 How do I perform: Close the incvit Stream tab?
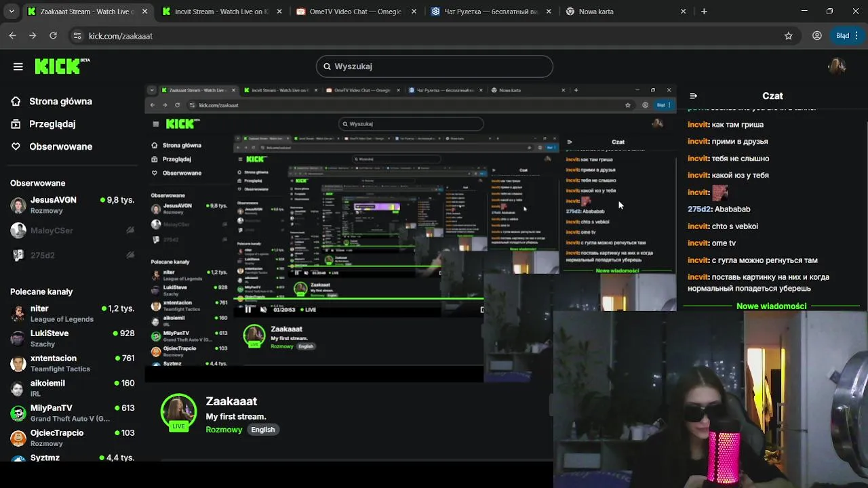pyautogui.click(x=279, y=12)
